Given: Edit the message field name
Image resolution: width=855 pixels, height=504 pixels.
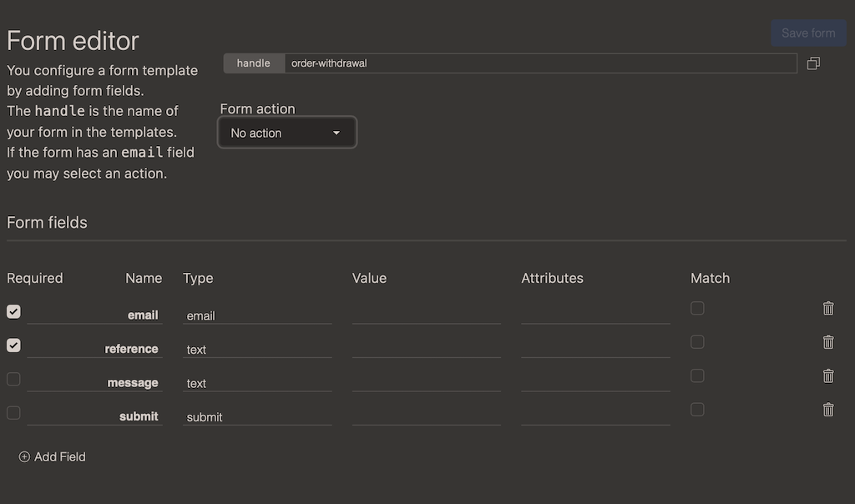Looking at the screenshot, I should [94, 382].
